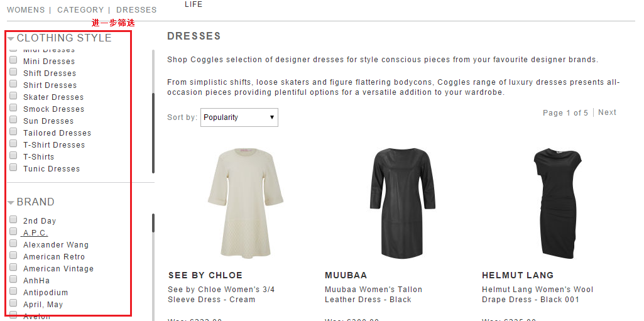Tick the Skater Dresses checkbox

[13, 95]
